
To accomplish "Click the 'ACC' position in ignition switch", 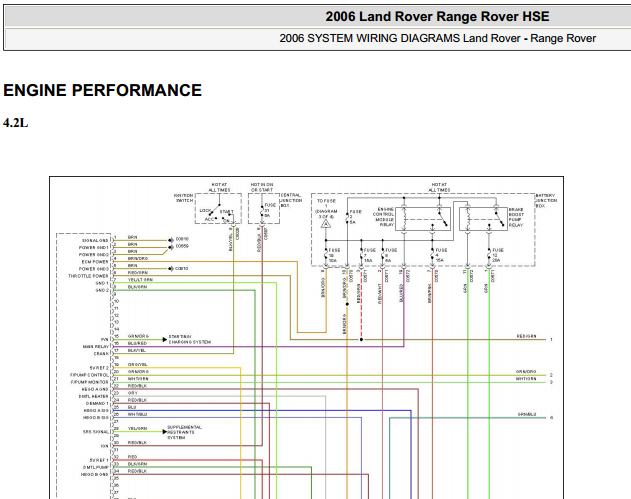I will click(209, 219).
